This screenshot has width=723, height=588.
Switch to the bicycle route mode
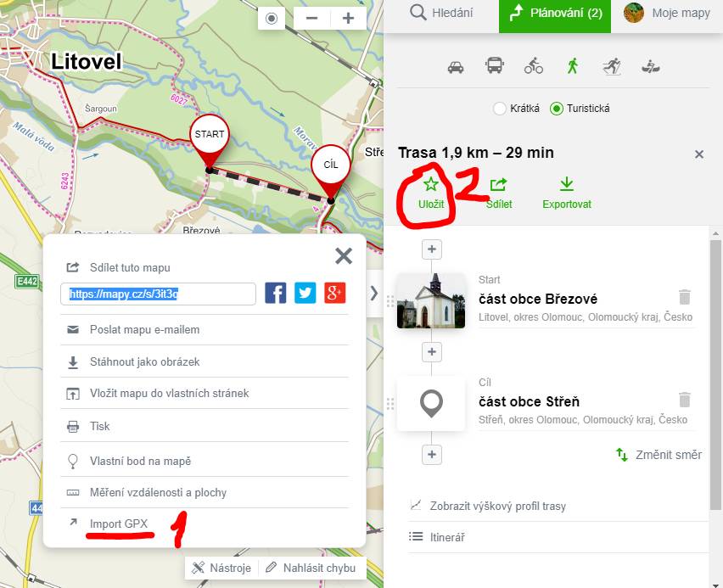pos(534,66)
